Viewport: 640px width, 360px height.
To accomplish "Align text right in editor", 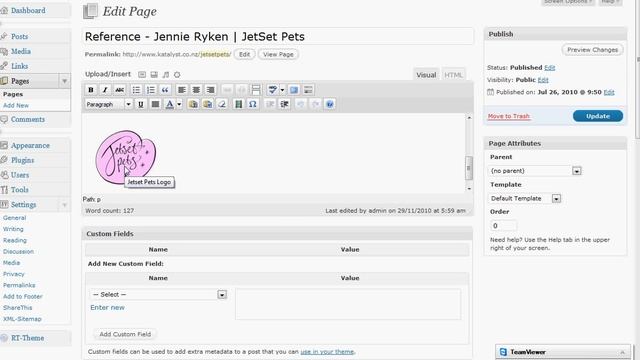I will click(211, 90).
